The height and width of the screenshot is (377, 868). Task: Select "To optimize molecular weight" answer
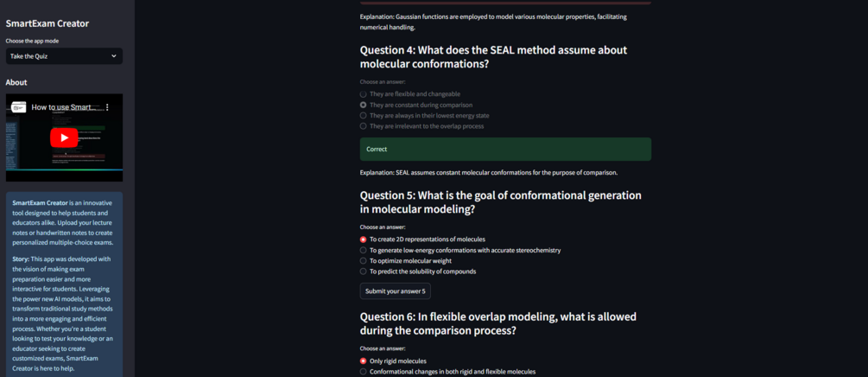[x=364, y=260]
